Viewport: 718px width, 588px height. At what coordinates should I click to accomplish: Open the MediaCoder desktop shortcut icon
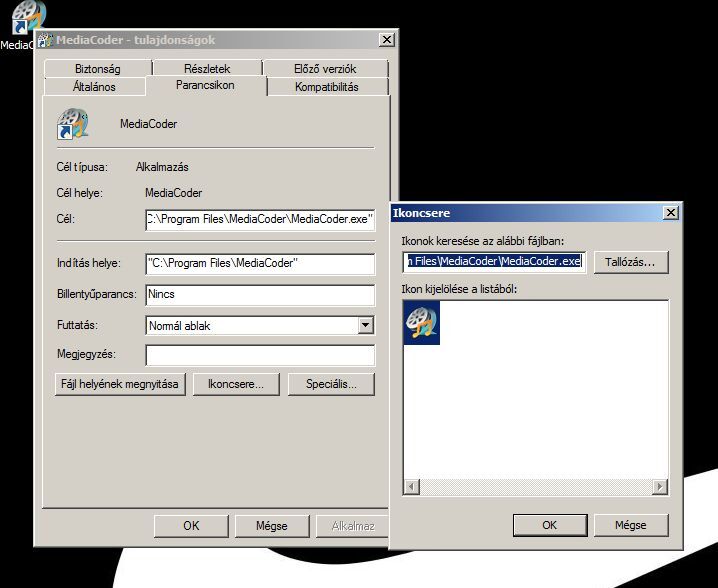pos(27,17)
